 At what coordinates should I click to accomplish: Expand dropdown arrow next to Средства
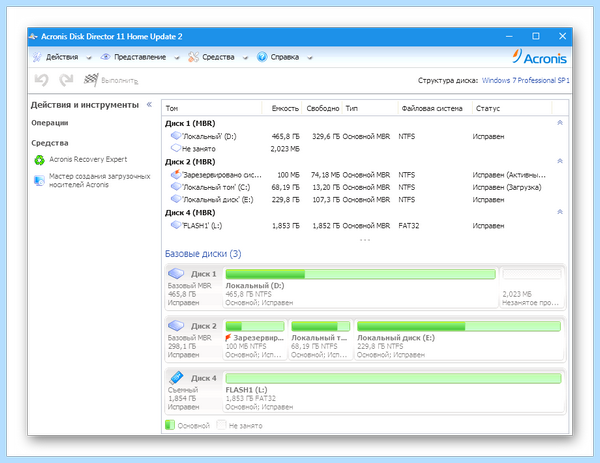(x=245, y=58)
